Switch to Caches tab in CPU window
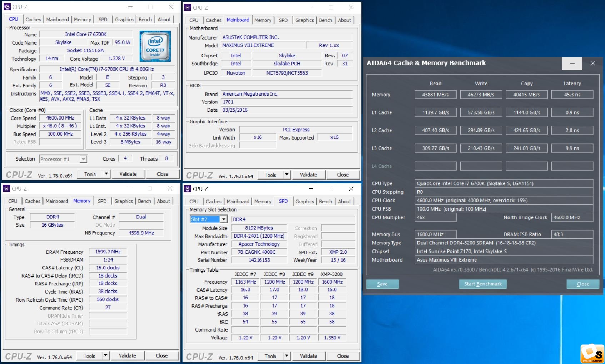The width and height of the screenshot is (605, 364). 33,20
